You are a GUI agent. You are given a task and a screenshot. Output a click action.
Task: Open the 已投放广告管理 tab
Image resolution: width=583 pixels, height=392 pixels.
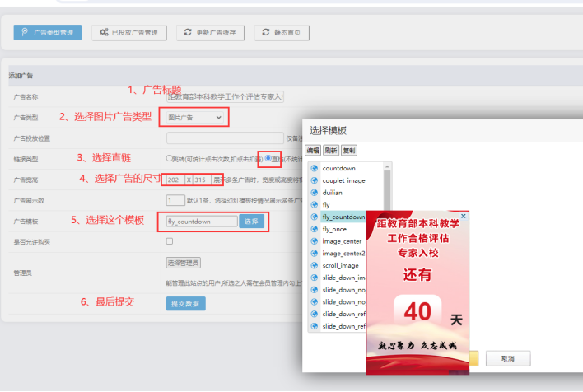(130, 32)
